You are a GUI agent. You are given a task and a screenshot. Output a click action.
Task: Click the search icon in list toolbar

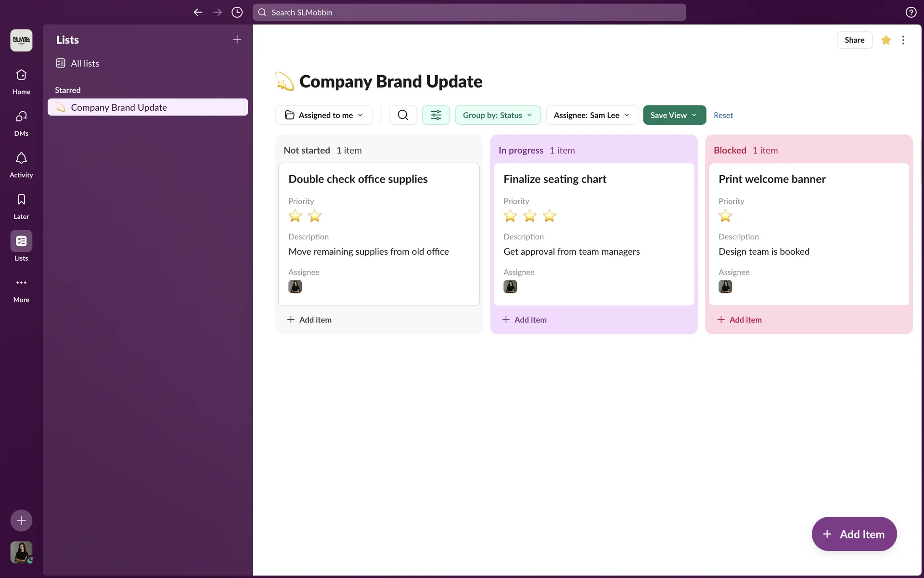(403, 115)
